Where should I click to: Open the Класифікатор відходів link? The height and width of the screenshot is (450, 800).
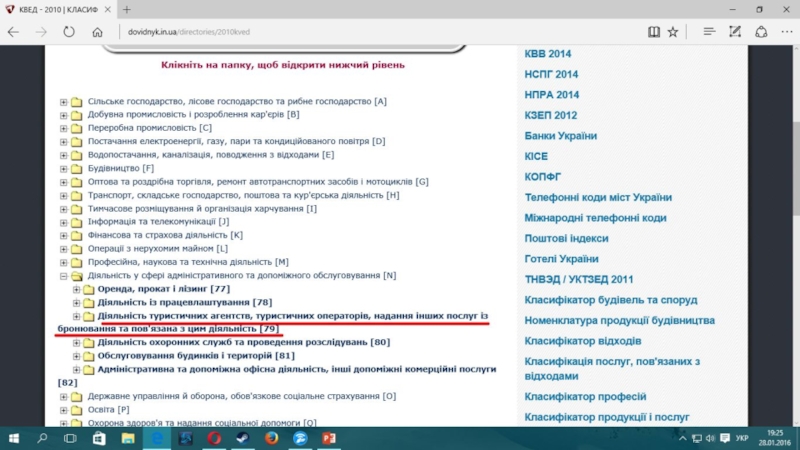point(583,341)
